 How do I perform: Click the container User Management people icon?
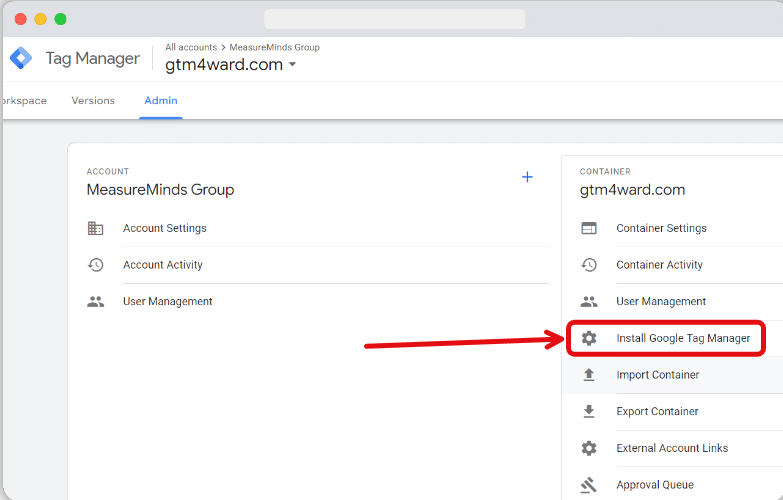click(x=589, y=302)
